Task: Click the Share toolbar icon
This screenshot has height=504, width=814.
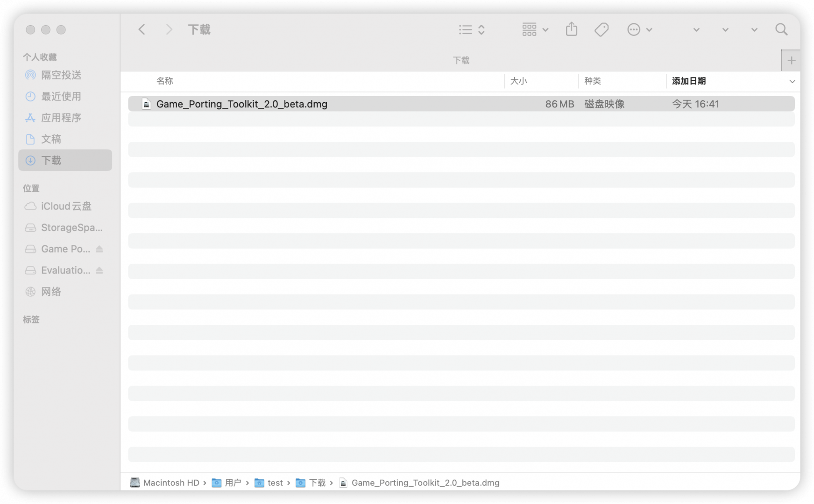Action: [571, 29]
